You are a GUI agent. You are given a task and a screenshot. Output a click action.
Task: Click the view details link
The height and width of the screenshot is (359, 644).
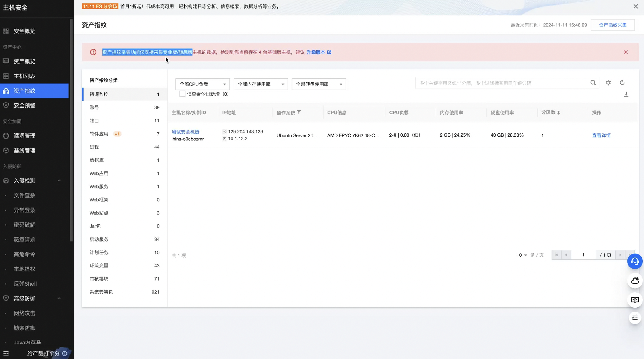click(x=601, y=135)
